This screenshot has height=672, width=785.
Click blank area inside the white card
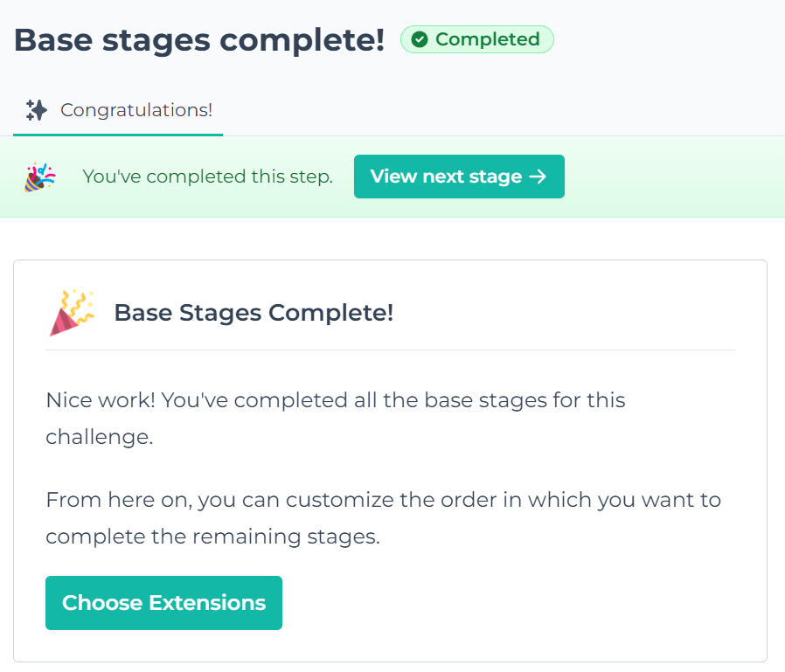(x=524, y=603)
